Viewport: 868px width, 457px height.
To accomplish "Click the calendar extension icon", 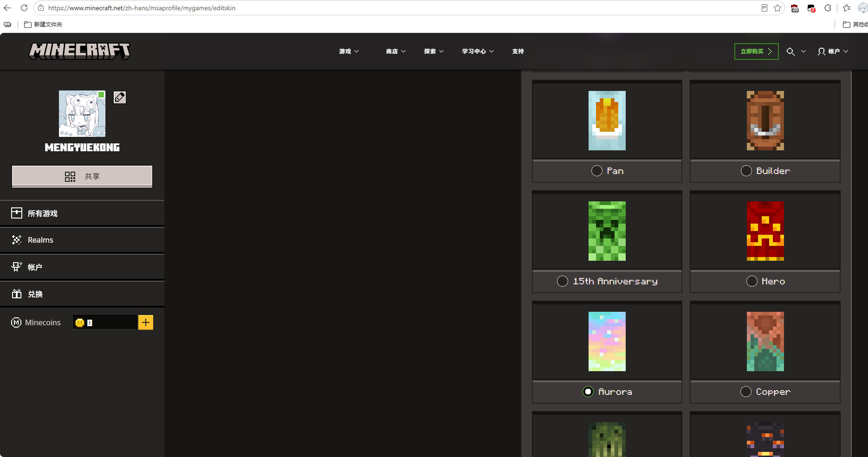I will 795,8.
